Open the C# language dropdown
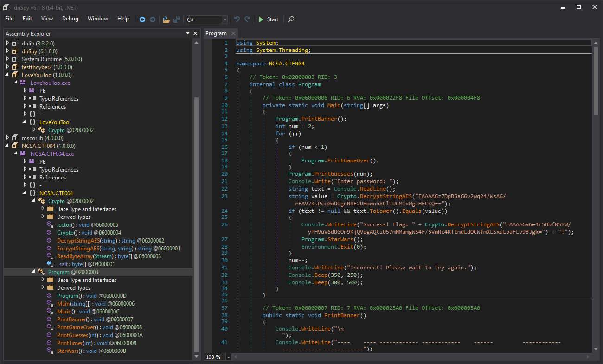This screenshot has height=364, width=603. (225, 19)
